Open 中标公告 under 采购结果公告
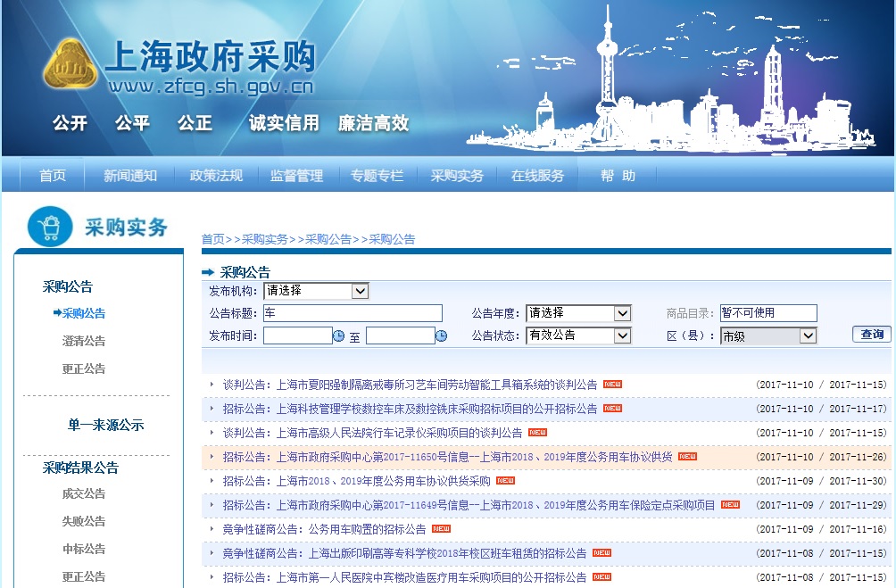This screenshot has height=588, width=896. [84, 549]
